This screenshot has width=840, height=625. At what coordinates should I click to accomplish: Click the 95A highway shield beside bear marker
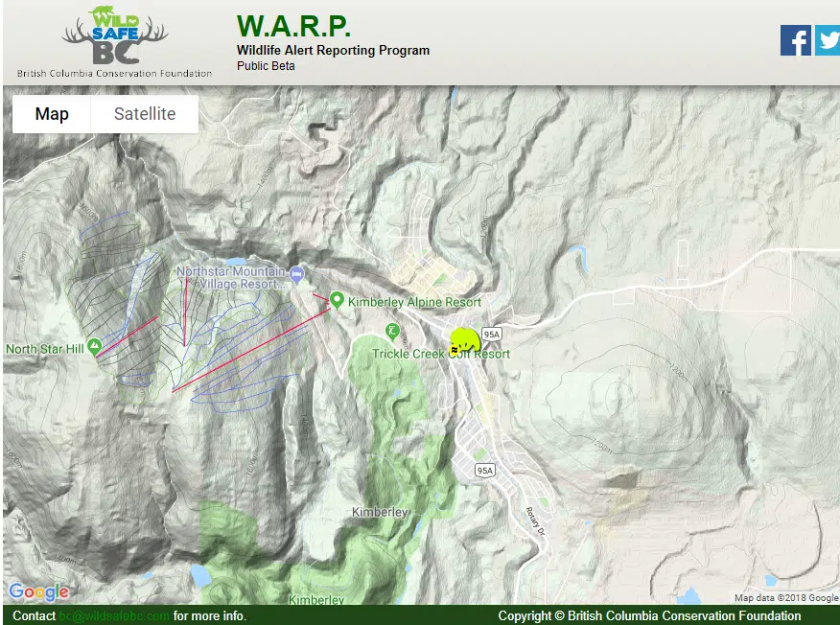492,334
